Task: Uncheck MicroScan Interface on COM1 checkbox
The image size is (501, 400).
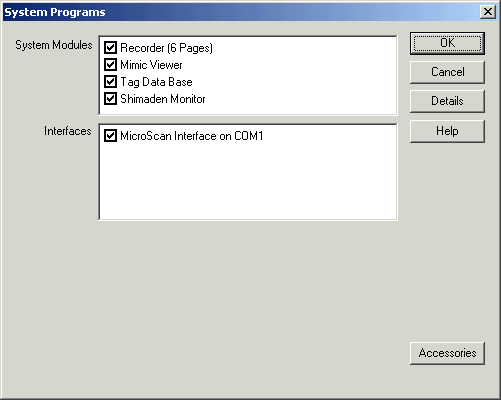Action: [x=110, y=136]
